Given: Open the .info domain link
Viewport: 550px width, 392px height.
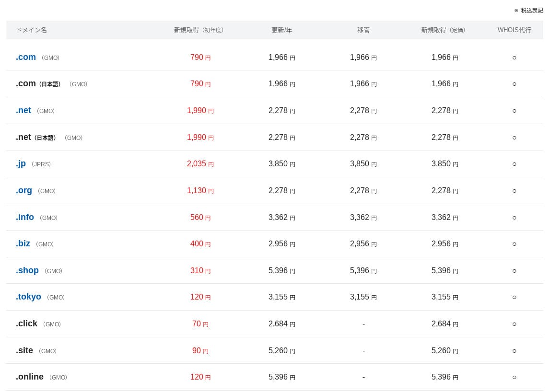Looking at the screenshot, I should point(25,218).
